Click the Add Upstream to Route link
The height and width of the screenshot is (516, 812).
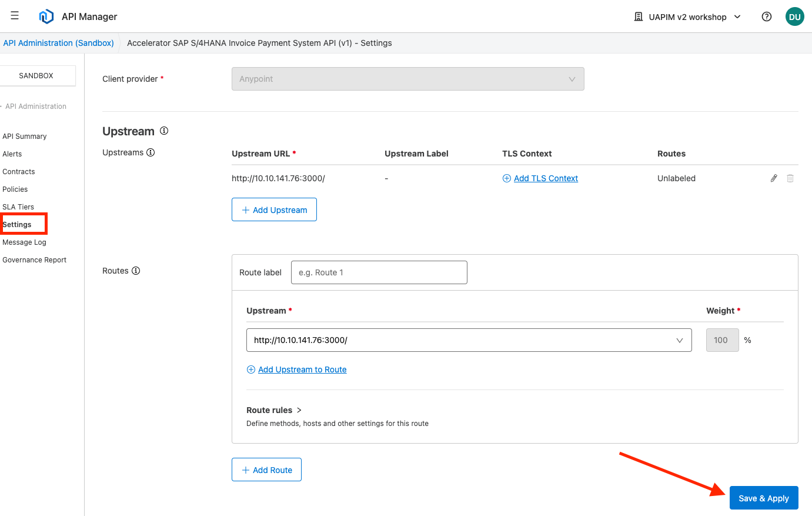pos(302,369)
